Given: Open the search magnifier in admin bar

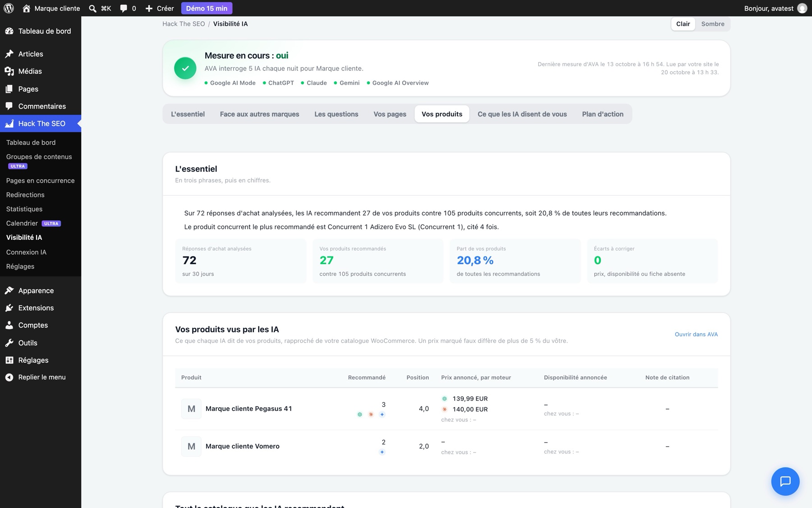Looking at the screenshot, I should click(x=92, y=8).
